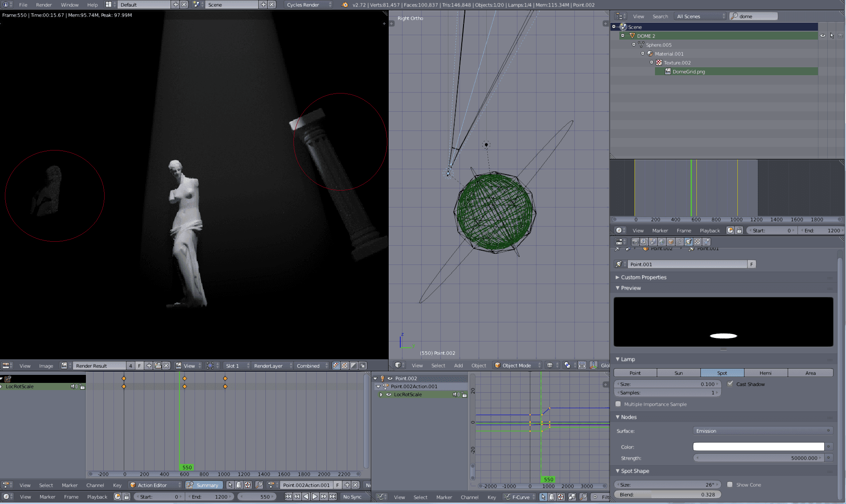Toggle the 3D manipulator axes icon
846x504 pixels.
click(594, 365)
